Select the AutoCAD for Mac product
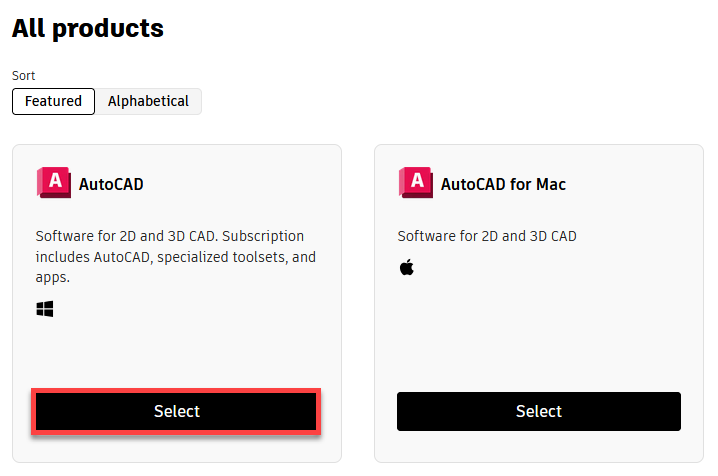This screenshot has width=718, height=476. point(539,411)
